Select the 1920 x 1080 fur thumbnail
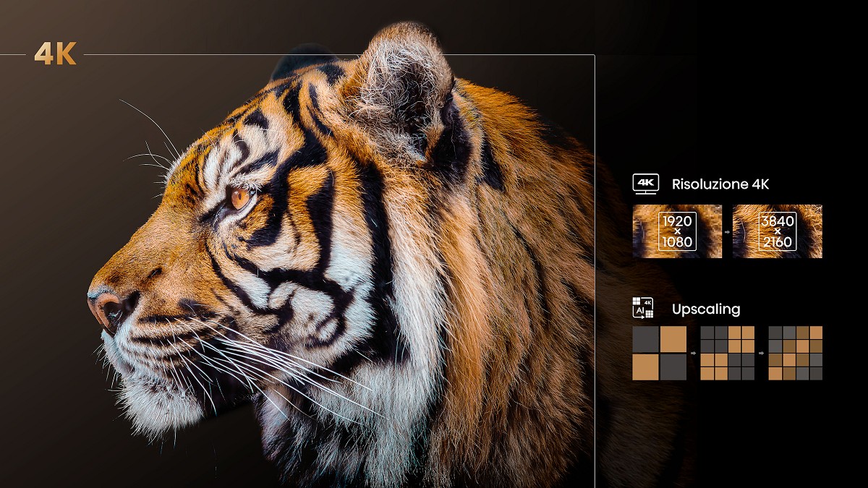The width and height of the screenshot is (868, 488). [x=677, y=231]
